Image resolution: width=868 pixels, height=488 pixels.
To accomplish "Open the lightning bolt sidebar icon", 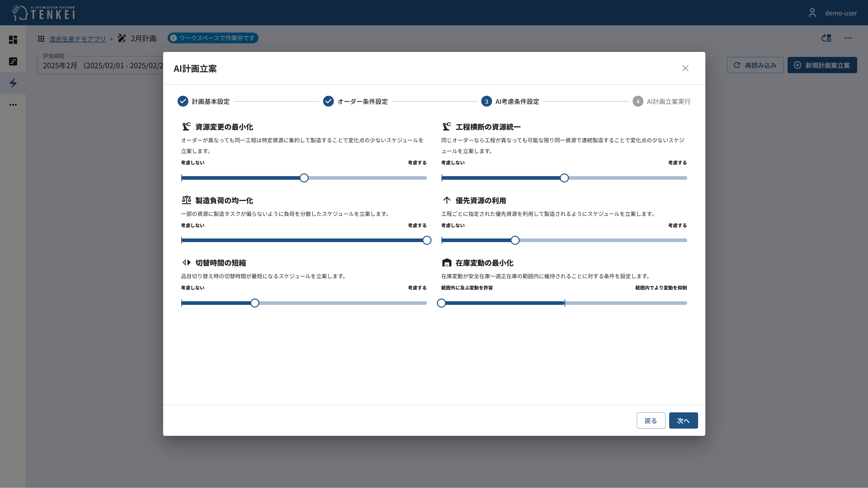I will 13,83.
